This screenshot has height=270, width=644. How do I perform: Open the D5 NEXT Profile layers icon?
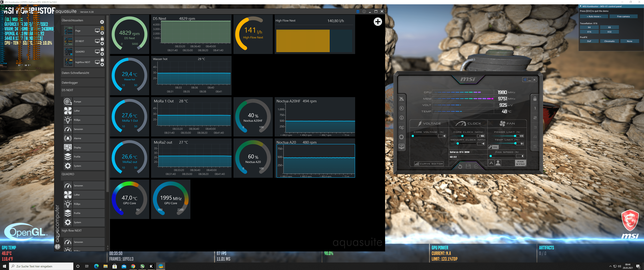coord(68,157)
